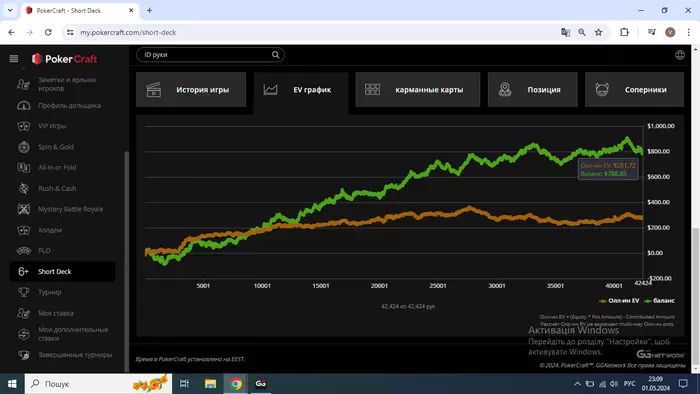This screenshot has height=394, width=700.
Task: Open browser translate page icon
Action: coord(565,32)
